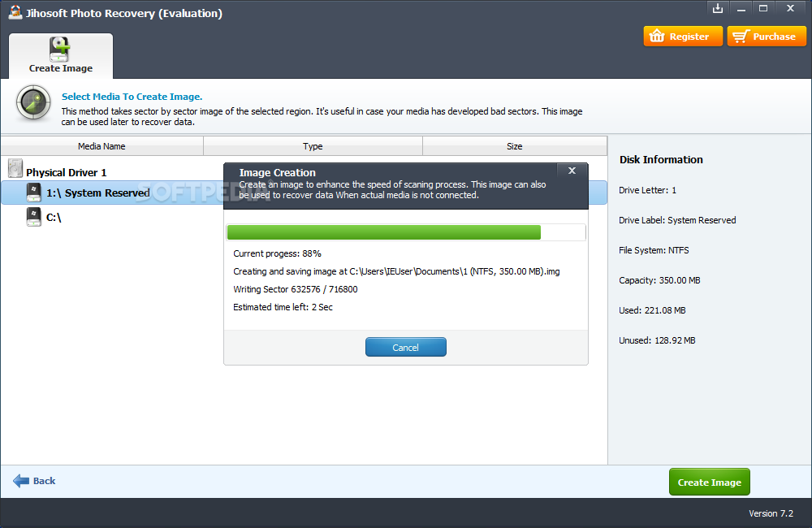Screen dimensions: 812x528
Task: Click the Capacity: 350.00 MB entry
Action: click(659, 280)
